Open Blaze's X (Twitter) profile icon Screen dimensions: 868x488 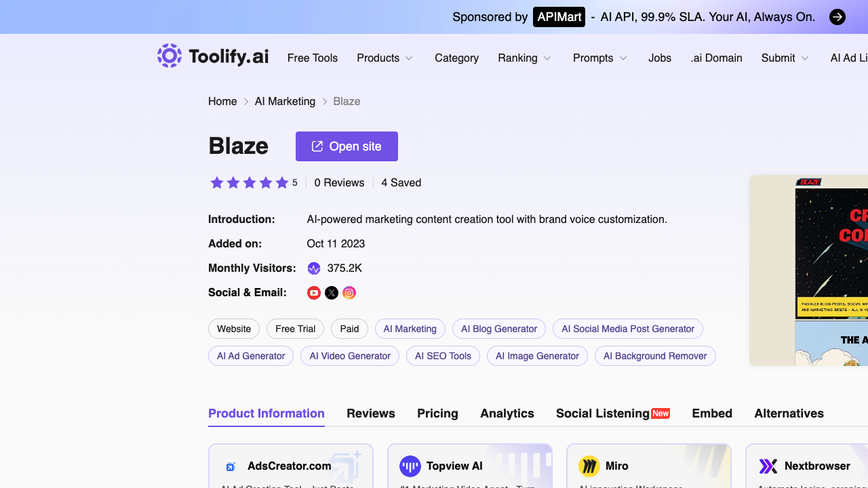[x=332, y=293]
